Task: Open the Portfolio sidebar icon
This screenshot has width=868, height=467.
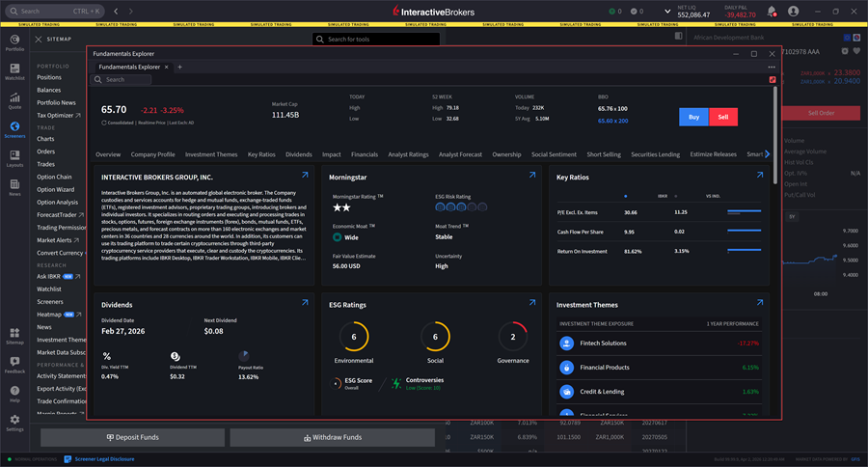Action: [x=14, y=41]
